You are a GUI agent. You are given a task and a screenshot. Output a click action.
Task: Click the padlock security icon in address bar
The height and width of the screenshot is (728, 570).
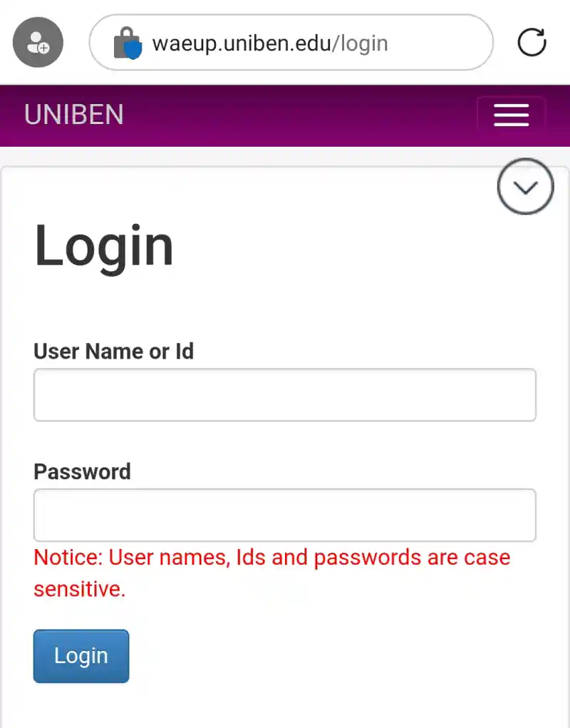130,43
